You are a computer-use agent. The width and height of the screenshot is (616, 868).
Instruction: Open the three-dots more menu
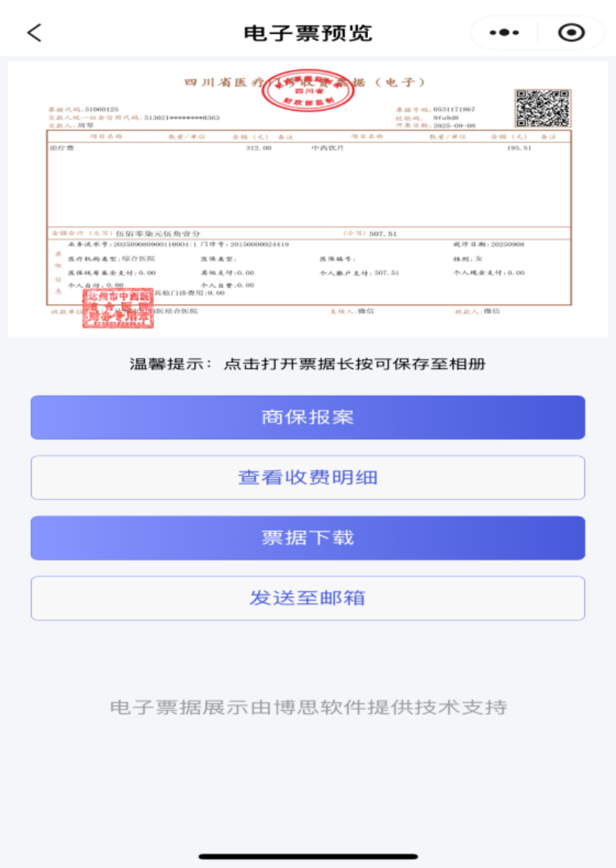point(504,32)
